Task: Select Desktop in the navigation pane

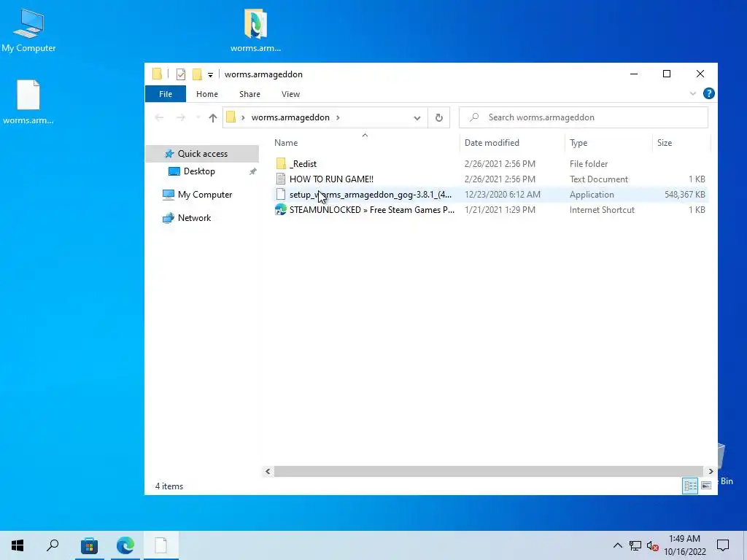Action: click(199, 171)
